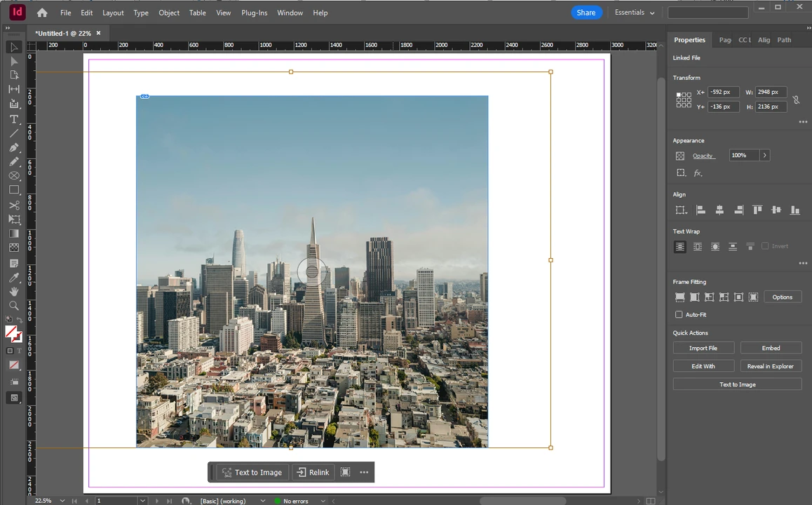This screenshot has width=812, height=505.
Task: Select the Free Transform tool
Action: point(14,220)
